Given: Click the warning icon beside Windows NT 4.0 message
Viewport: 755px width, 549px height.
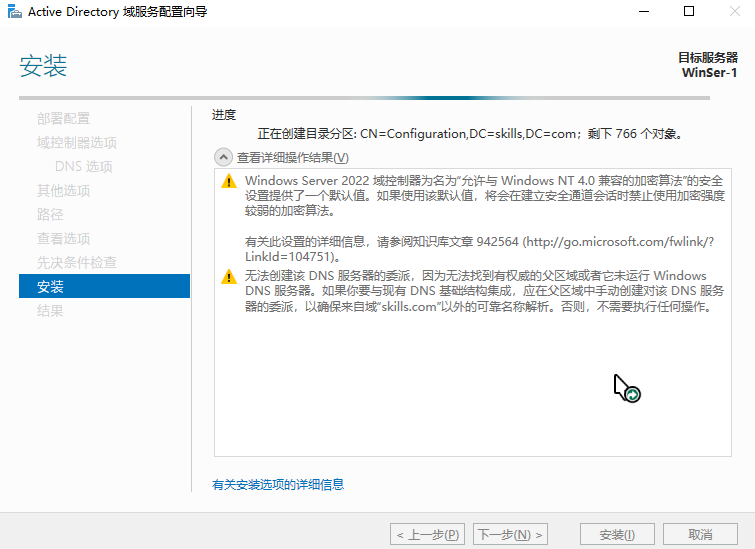Looking at the screenshot, I should pos(229,180).
